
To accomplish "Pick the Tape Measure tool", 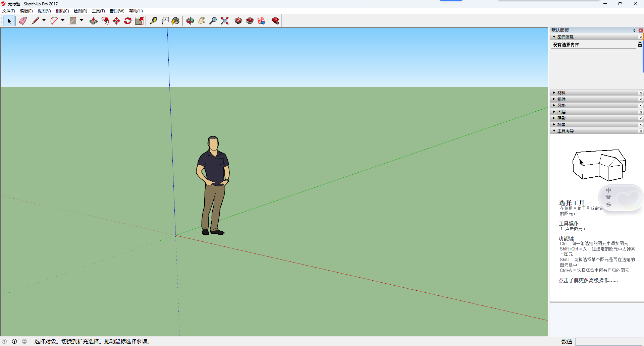I will (x=153, y=21).
